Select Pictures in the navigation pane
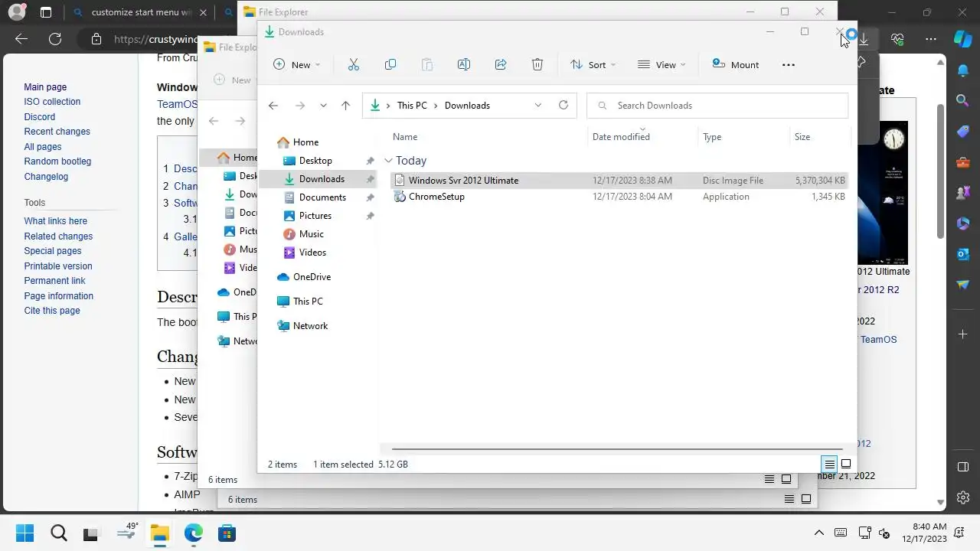This screenshot has height=551, width=980. pos(315,216)
